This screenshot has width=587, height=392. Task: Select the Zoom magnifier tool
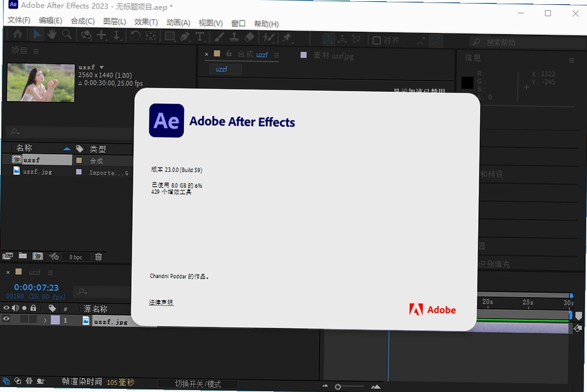tap(67, 35)
